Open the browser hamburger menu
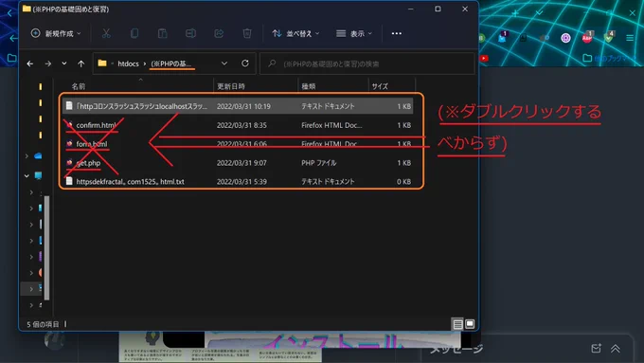Image resolution: width=644 pixels, height=363 pixels. pyautogui.click(x=630, y=38)
